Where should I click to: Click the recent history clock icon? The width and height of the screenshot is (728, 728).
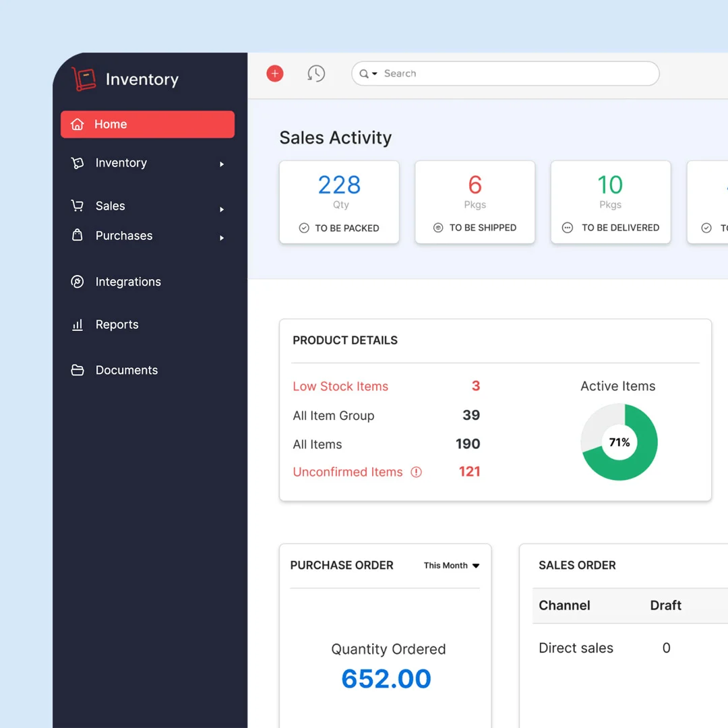click(316, 73)
